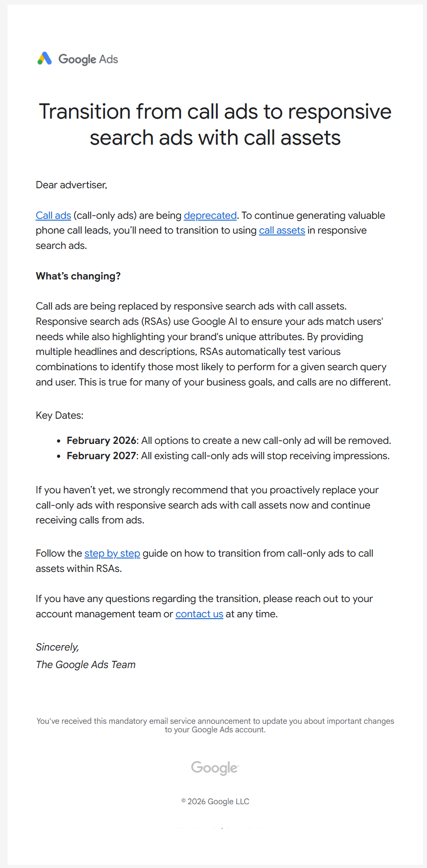
Task: Select the 'February 2027' bullet item
Action: (228, 456)
